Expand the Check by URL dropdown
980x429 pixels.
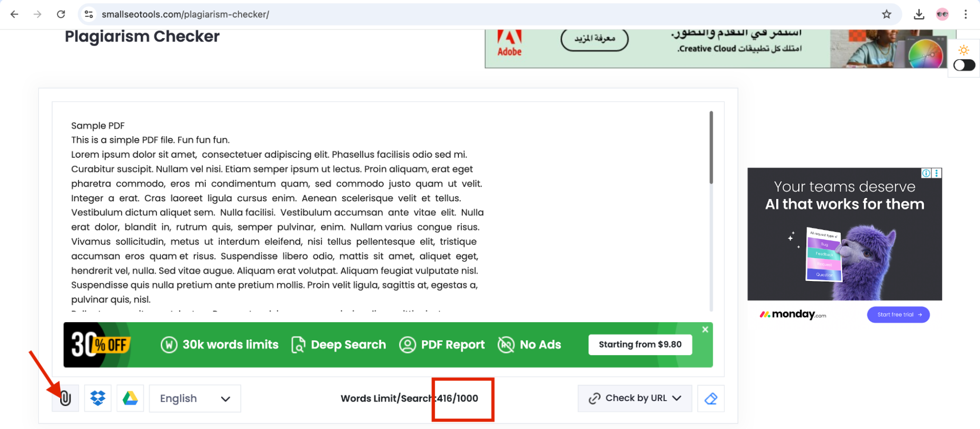[x=635, y=398]
